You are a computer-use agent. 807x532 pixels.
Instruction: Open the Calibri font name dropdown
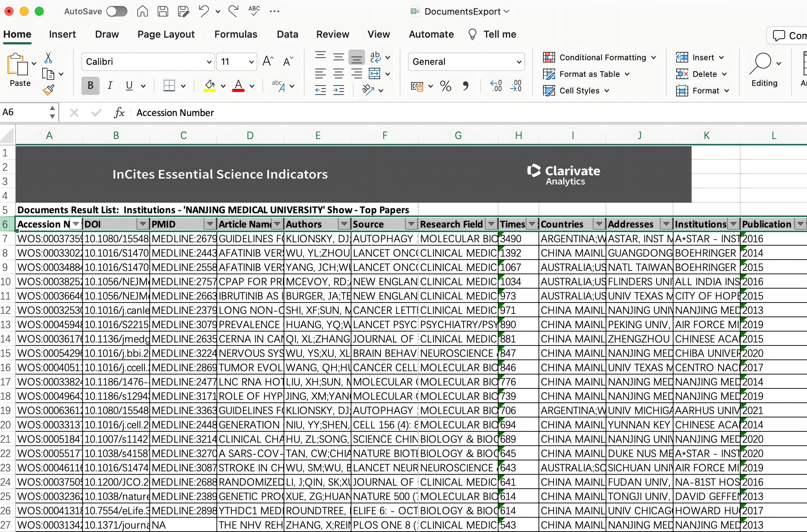pos(209,62)
